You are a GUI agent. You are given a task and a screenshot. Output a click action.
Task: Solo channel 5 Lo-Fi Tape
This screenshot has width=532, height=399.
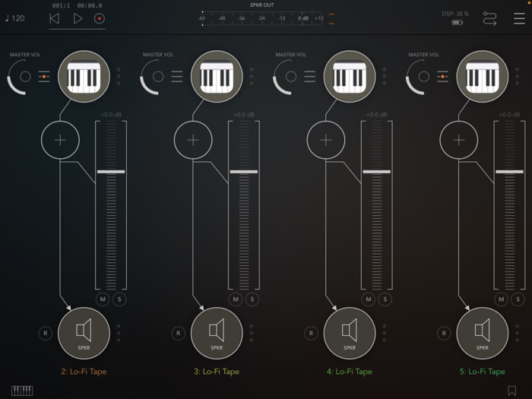tap(518, 299)
